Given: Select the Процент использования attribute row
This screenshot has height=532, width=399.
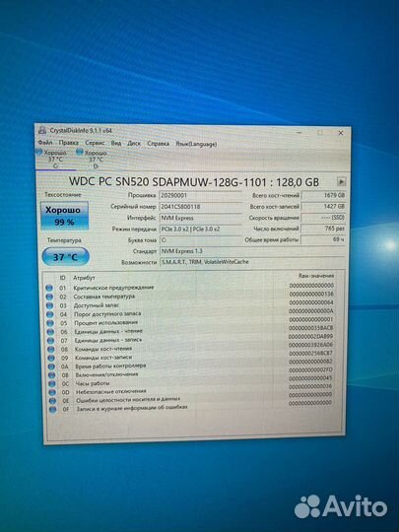Looking at the screenshot, I should [x=190, y=321].
